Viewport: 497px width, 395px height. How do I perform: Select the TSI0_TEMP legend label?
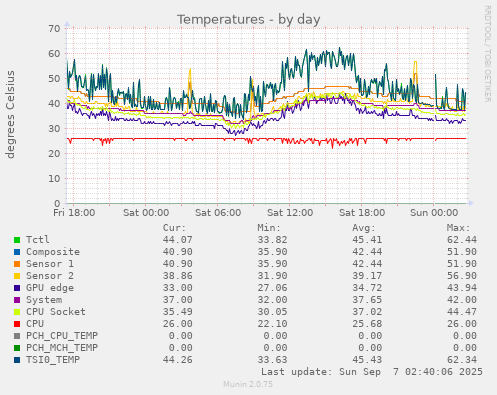point(53,360)
